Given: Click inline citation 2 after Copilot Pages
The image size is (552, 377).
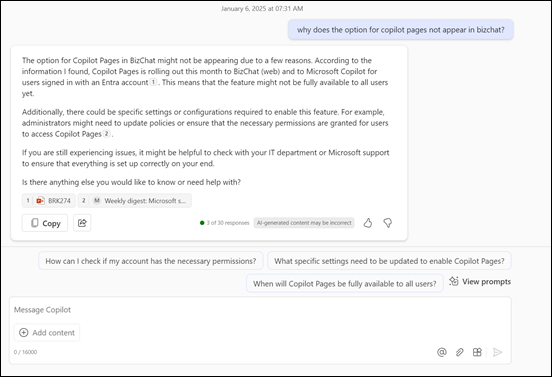Looking at the screenshot, I should coord(106,134).
